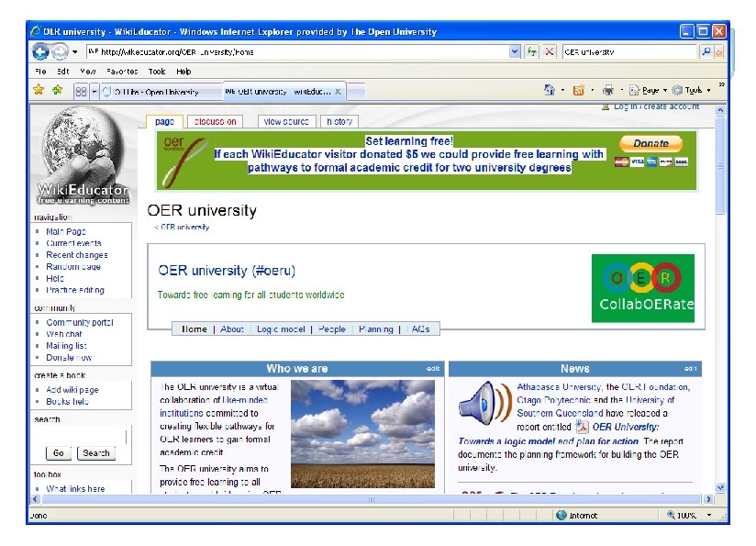
Task: Expand the address bar history dropdown
Action: coord(515,51)
